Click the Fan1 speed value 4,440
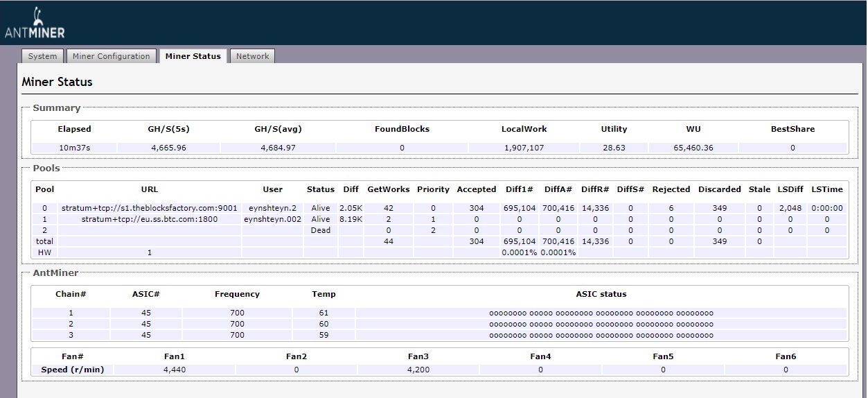The image size is (868, 398). pos(173,370)
